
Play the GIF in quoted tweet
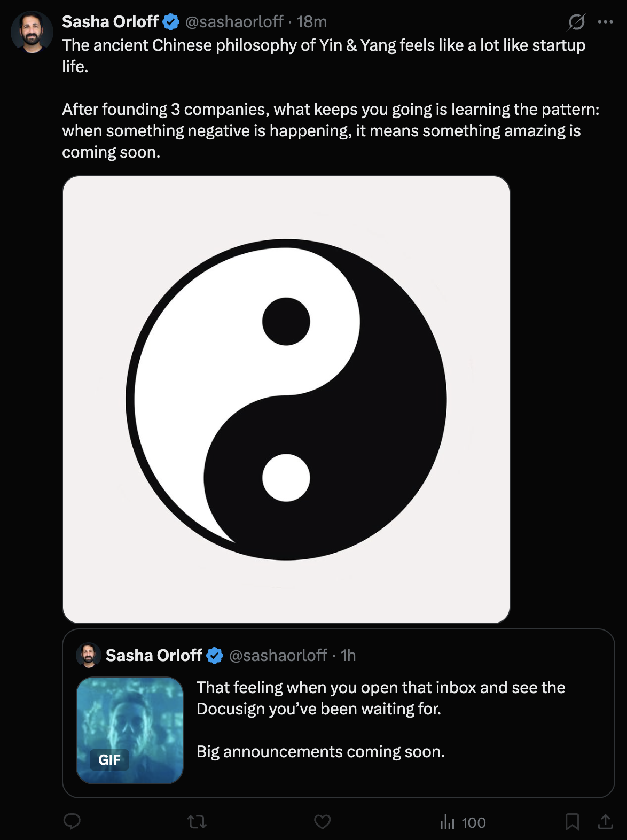coord(130,730)
